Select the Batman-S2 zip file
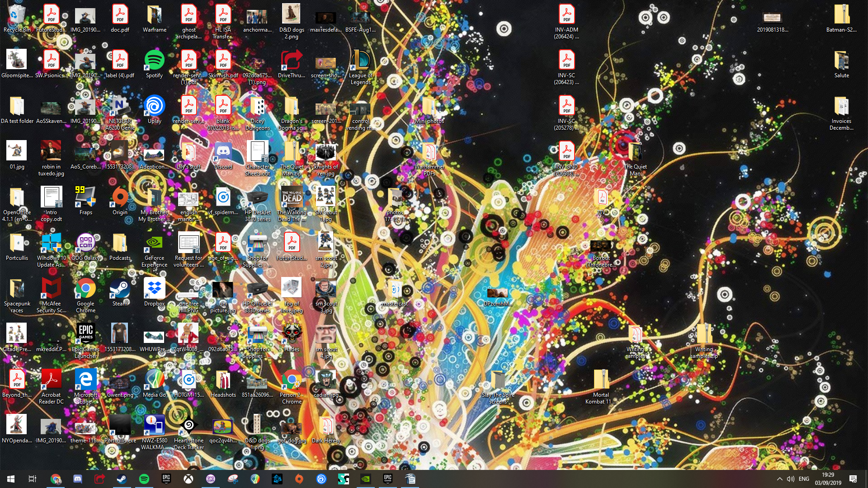This screenshot has height=488, width=868. point(841,19)
